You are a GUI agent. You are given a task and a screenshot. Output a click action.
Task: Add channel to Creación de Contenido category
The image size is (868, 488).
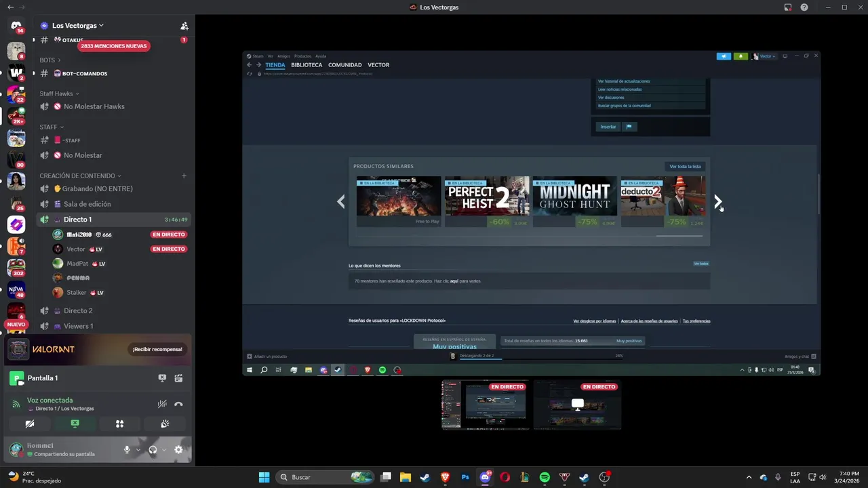[184, 176]
